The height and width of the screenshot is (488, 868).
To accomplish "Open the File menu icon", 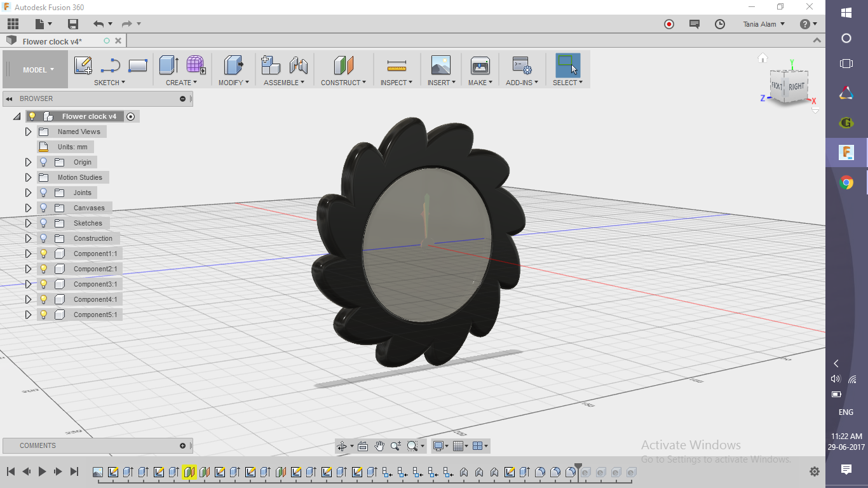I will (x=40, y=24).
